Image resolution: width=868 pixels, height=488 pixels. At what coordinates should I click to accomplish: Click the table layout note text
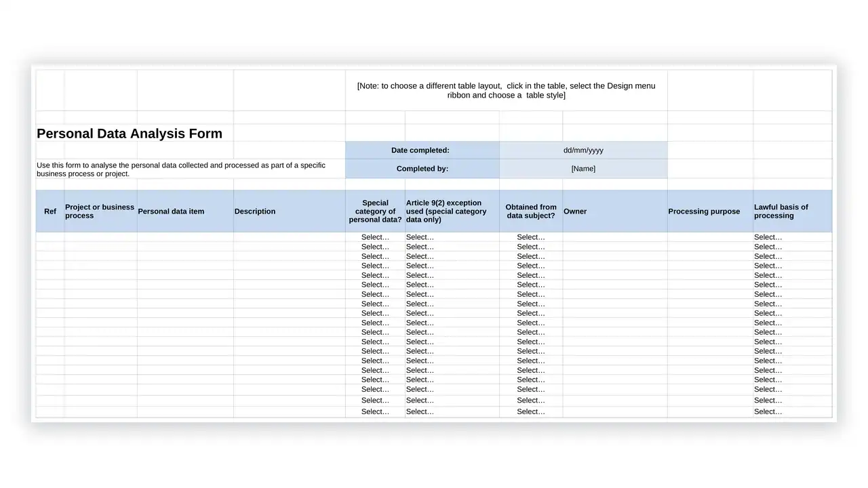tap(506, 91)
